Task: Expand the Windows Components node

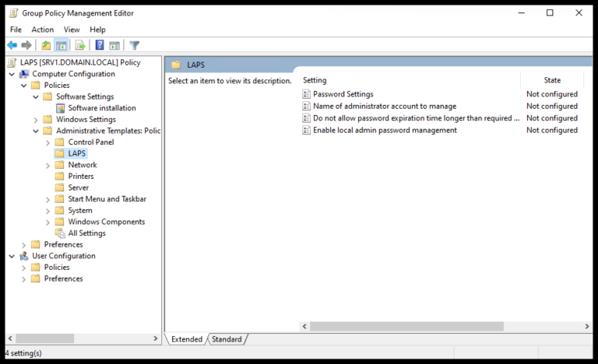Action: pos(47,222)
